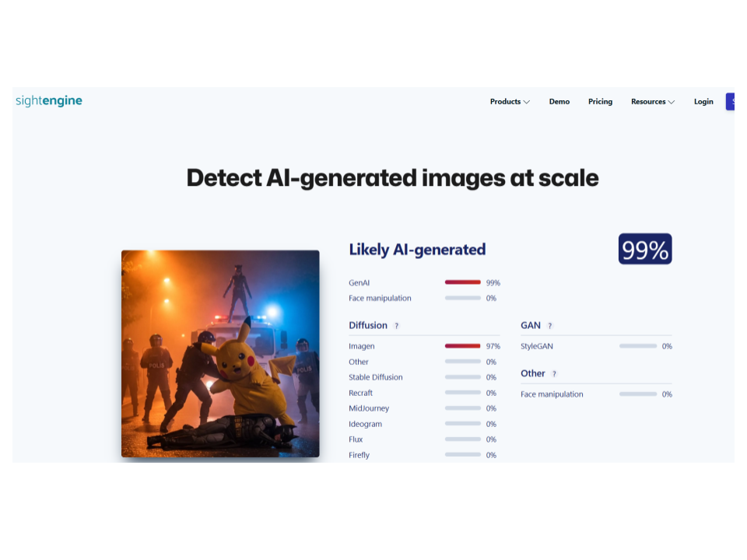This screenshot has height=560, width=747.
Task: Click the Flux score bar
Action: [462, 439]
